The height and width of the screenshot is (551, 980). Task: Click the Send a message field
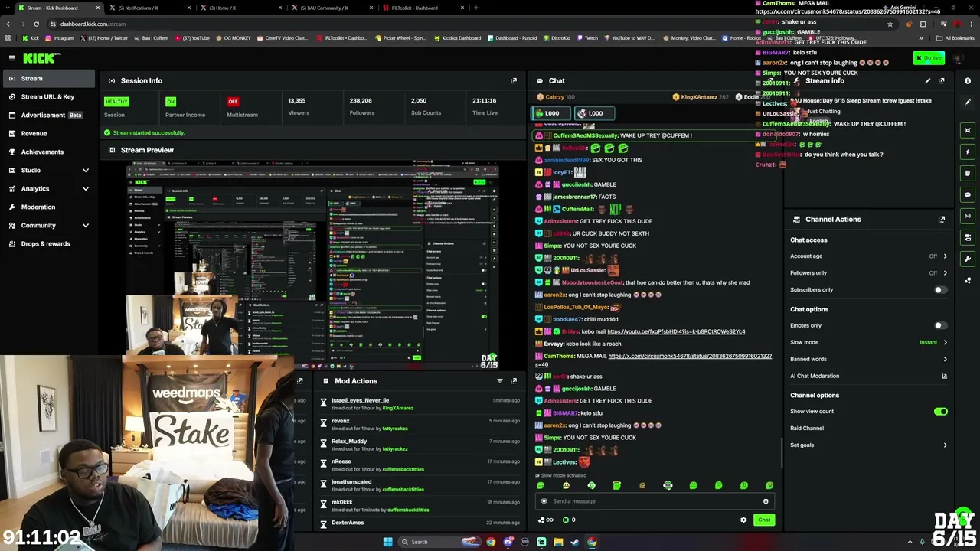tap(655, 501)
